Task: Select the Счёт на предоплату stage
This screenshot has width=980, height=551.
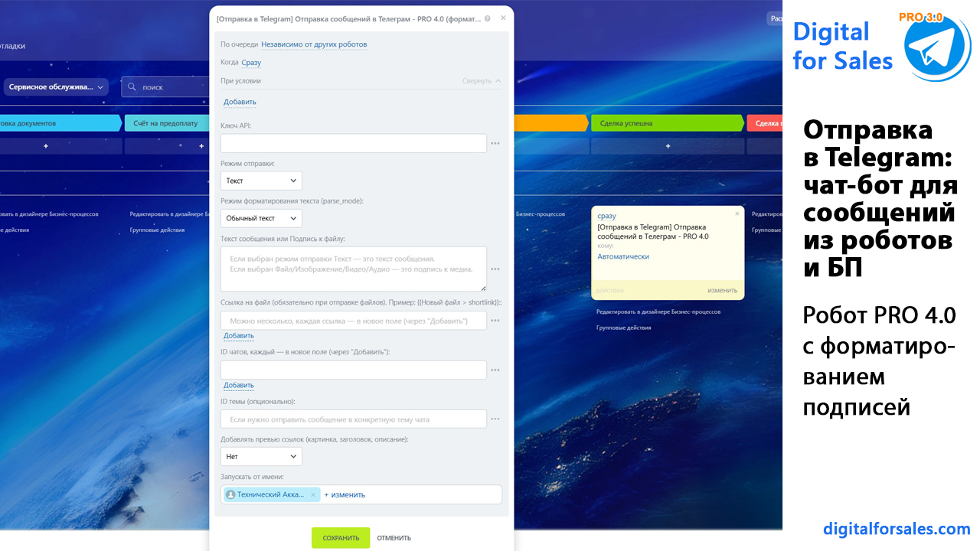Action: pos(165,122)
